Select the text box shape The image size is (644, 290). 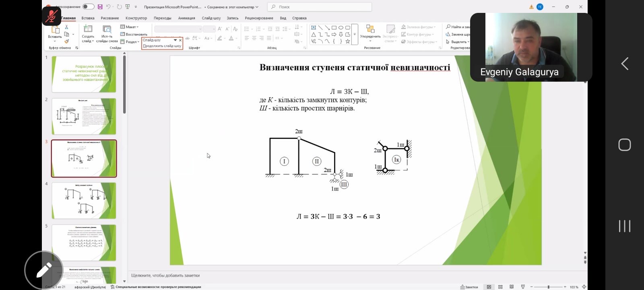point(314,27)
